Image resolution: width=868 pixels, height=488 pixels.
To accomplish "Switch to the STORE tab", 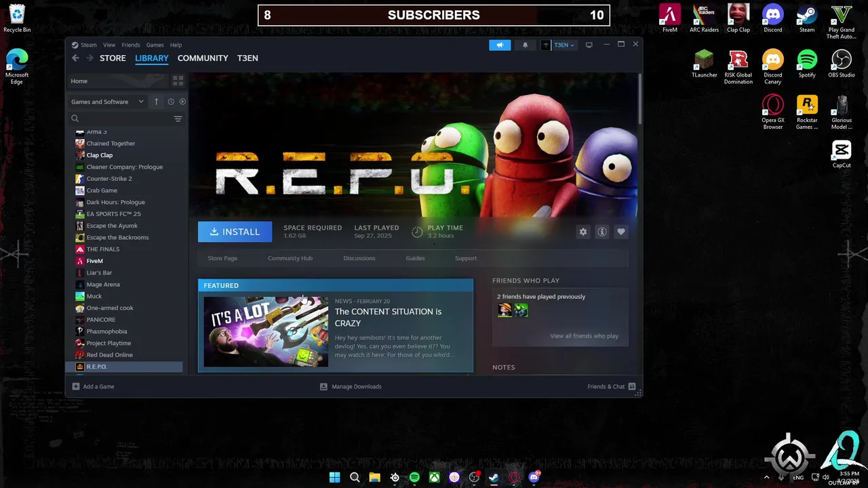I will pos(113,58).
